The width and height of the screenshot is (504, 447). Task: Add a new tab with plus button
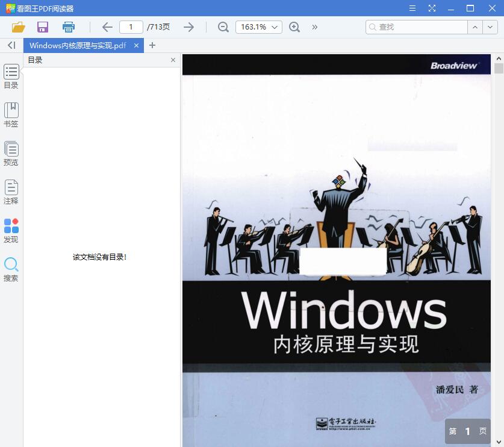(x=152, y=45)
